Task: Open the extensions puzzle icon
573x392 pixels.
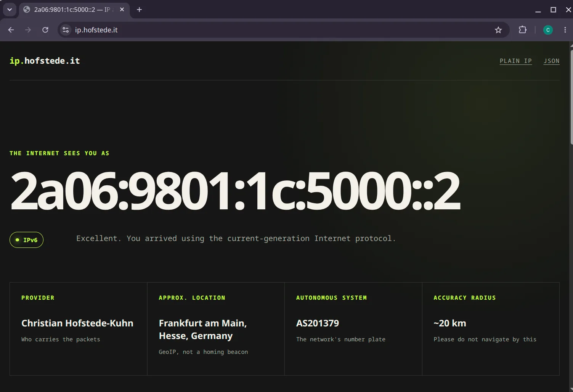Action: [x=523, y=30]
